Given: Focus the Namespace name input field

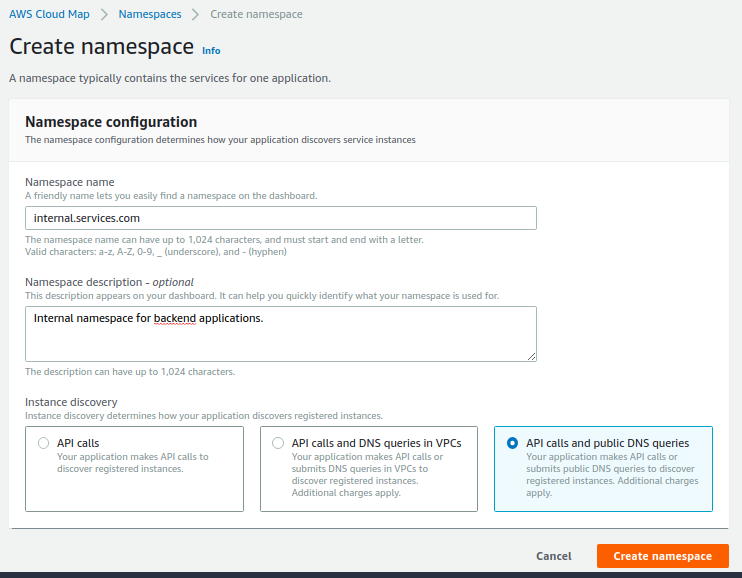Looking at the screenshot, I should [x=281, y=218].
